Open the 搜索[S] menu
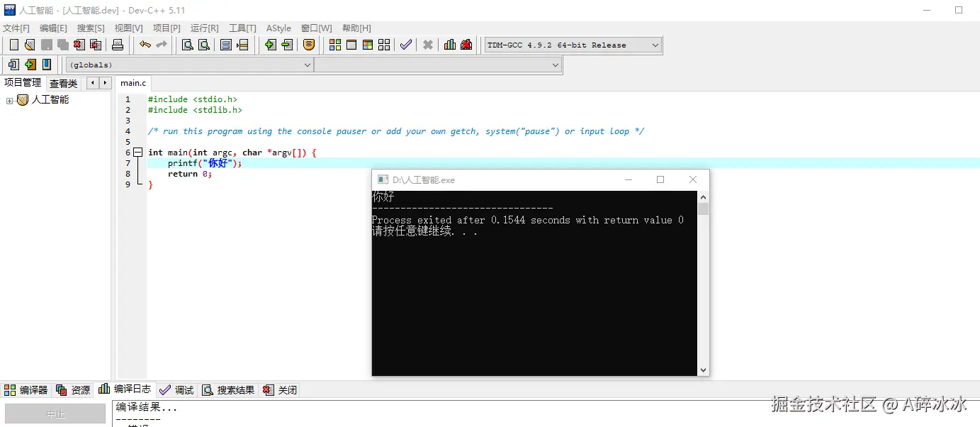 (x=91, y=28)
